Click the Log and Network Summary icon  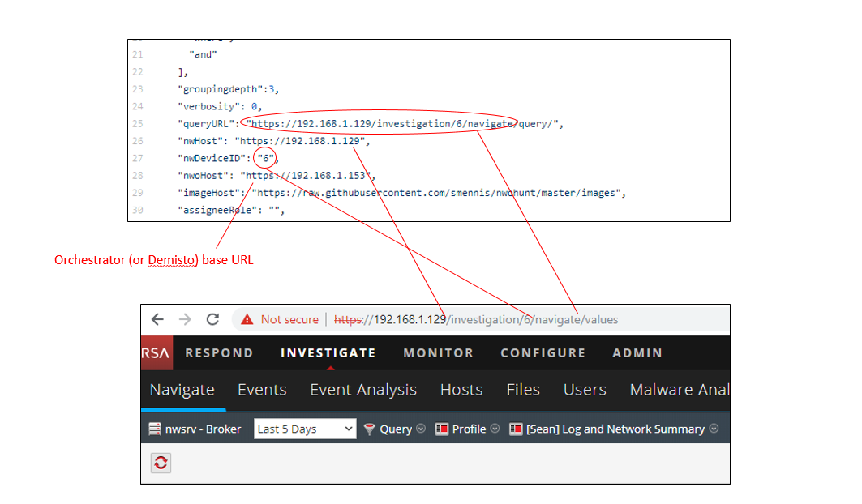516,429
